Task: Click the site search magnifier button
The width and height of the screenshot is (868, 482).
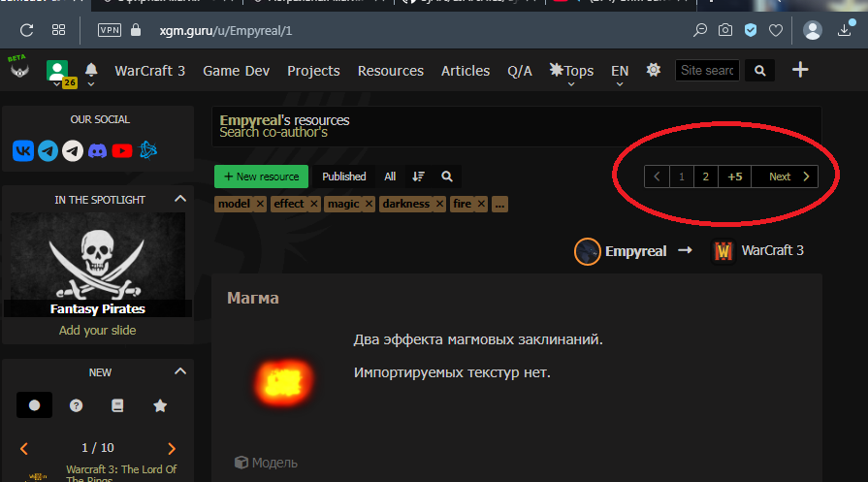Action: (x=760, y=70)
